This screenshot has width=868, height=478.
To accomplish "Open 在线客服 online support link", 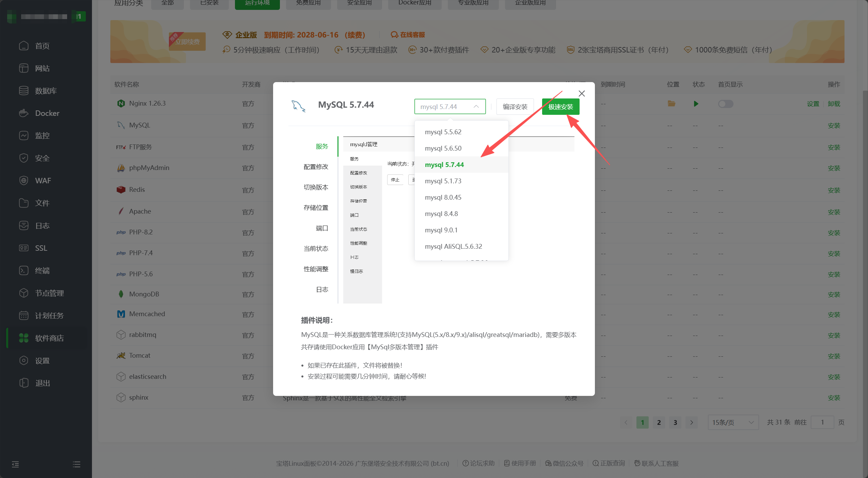I will click(408, 35).
